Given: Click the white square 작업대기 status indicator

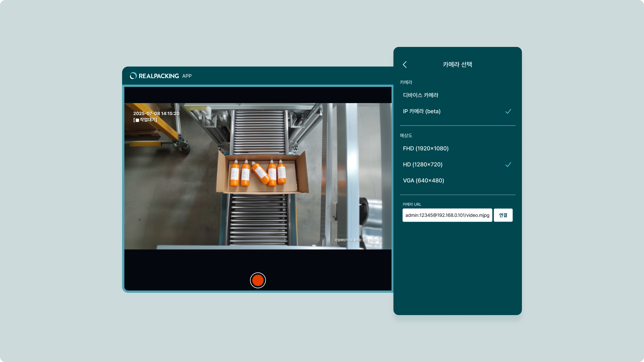Looking at the screenshot, I should click(x=137, y=120).
